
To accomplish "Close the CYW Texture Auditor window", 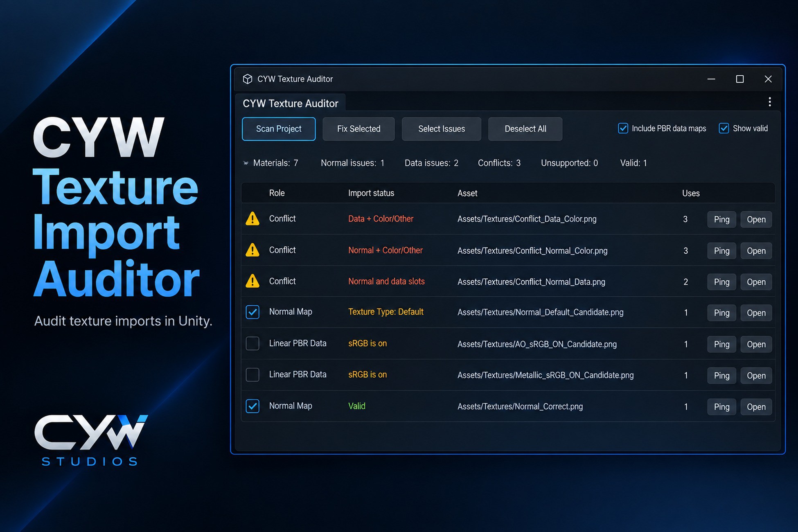I will point(768,79).
